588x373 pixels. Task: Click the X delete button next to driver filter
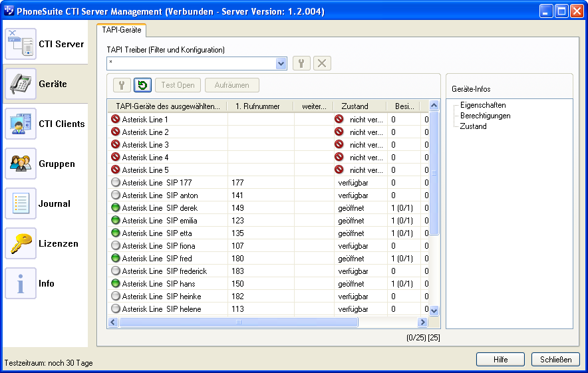pos(322,63)
